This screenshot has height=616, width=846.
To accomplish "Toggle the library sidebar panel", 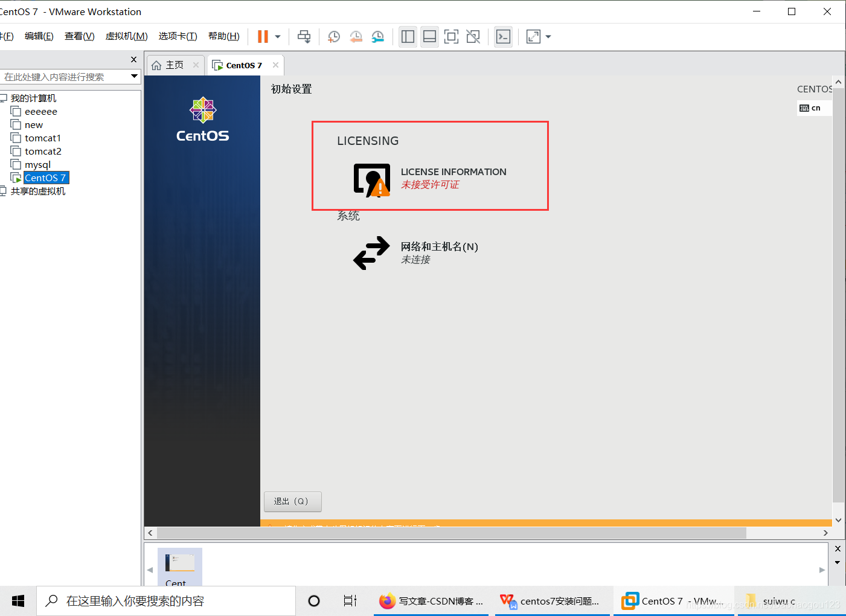I will [x=408, y=37].
